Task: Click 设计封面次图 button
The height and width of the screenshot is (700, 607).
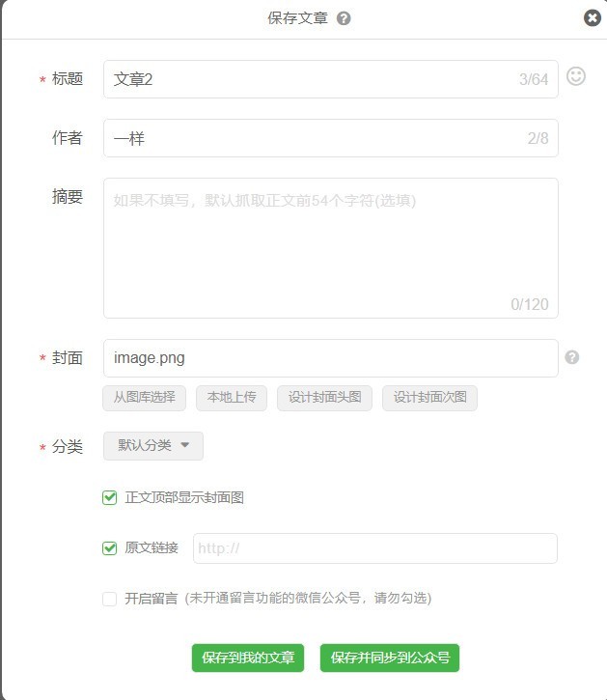Action: (429, 398)
